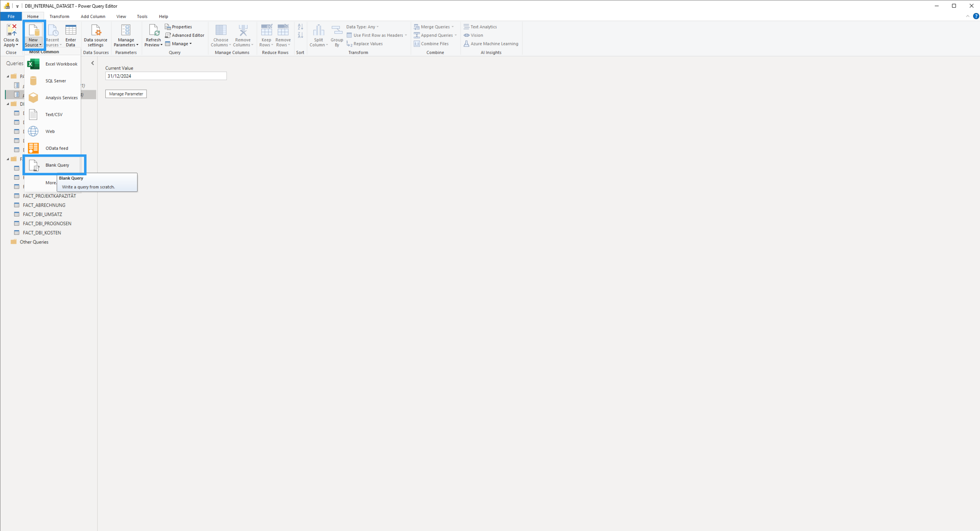980x531 pixels.
Task: Select the FACT_ABRECHNUNG query
Action: click(x=44, y=205)
